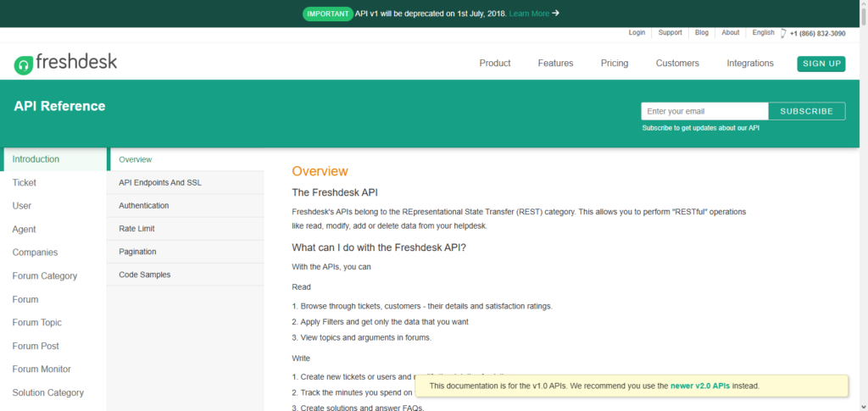Click the Enter your email field

point(704,111)
